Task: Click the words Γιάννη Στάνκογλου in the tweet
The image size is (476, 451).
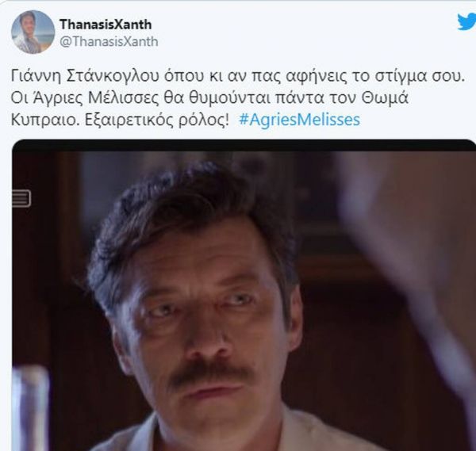Action: coord(85,76)
